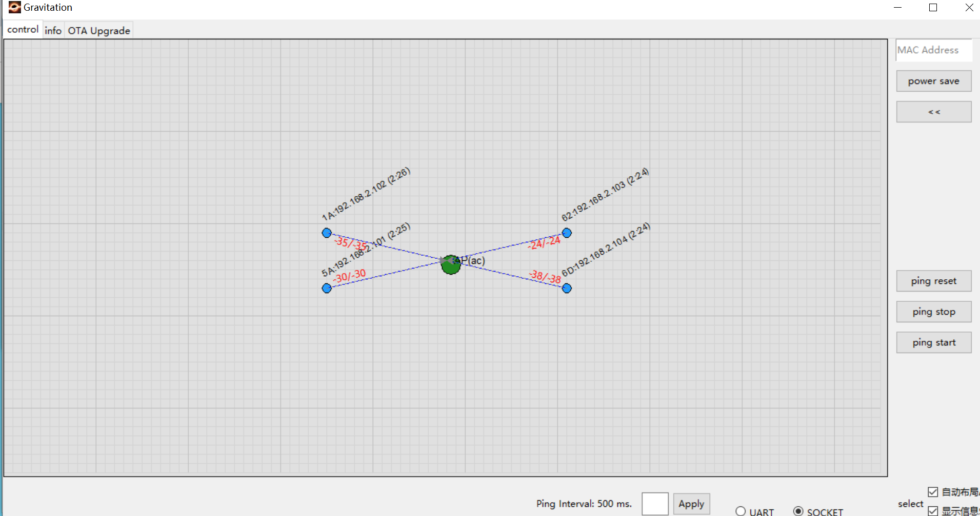
Task: Switch to the control tab
Action: click(x=23, y=29)
